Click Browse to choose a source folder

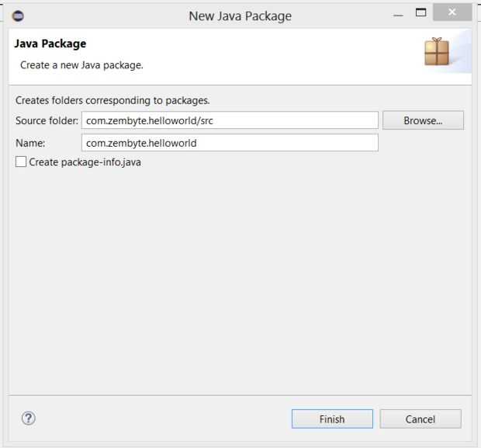point(423,120)
